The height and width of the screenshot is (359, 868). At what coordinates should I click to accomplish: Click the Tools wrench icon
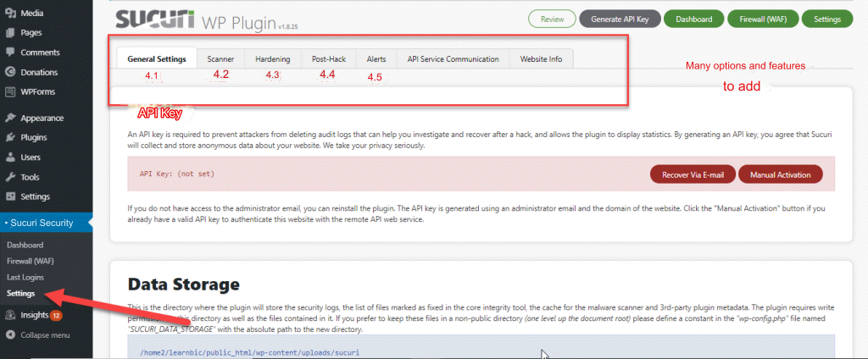point(10,178)
